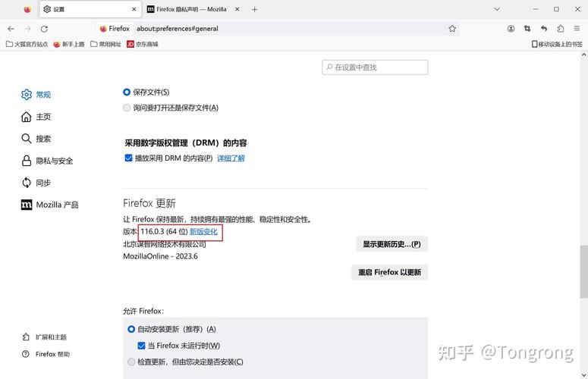This screenshot has width=588, height=379.
Task: Click the screenshot crop tool icon
Action: 527,29
